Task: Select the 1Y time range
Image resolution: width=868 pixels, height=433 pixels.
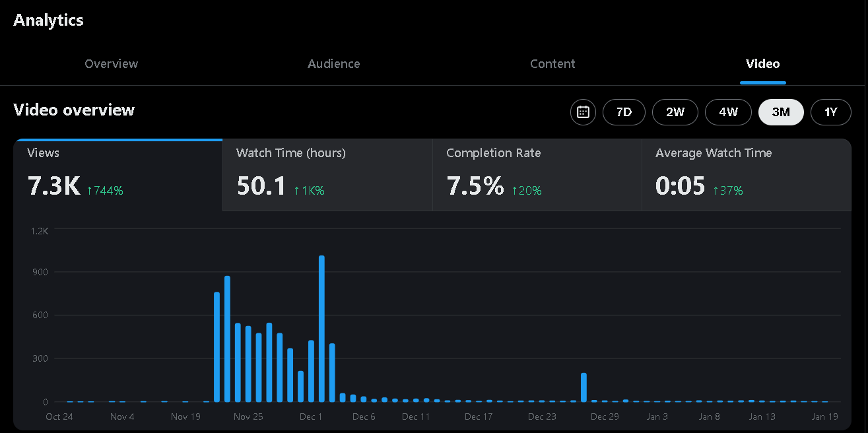Action: (x=830, y=112)
